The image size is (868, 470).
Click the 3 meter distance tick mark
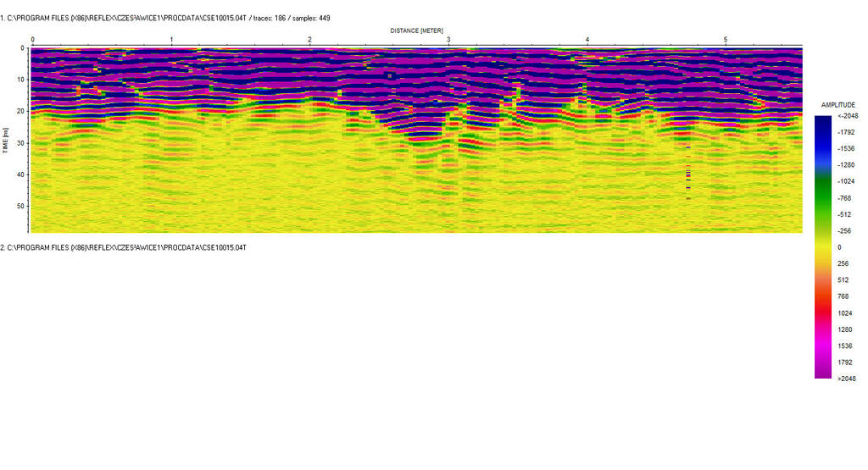tap(448, 40)
